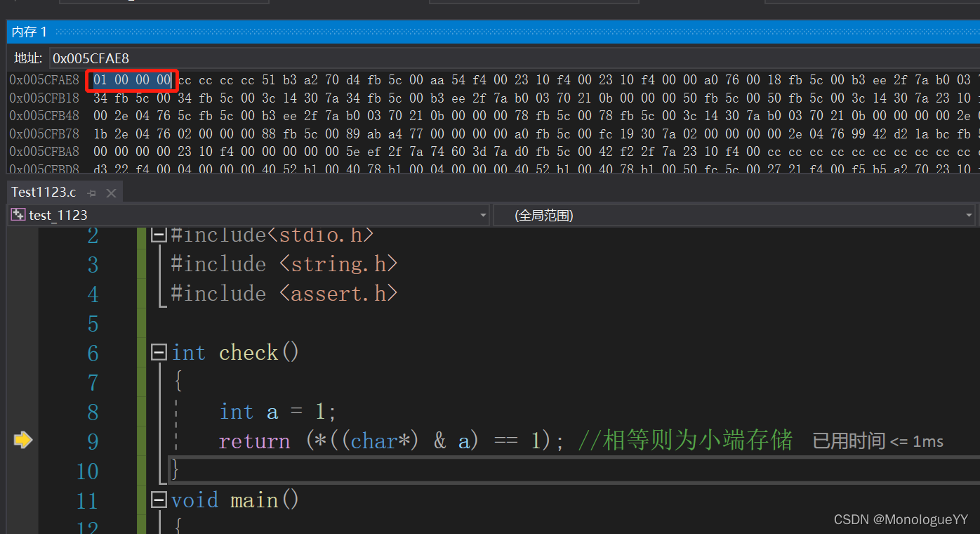Close the Test1123.c editor tab
This screenshot has height=534, width=980.
[x=111, y=193]
